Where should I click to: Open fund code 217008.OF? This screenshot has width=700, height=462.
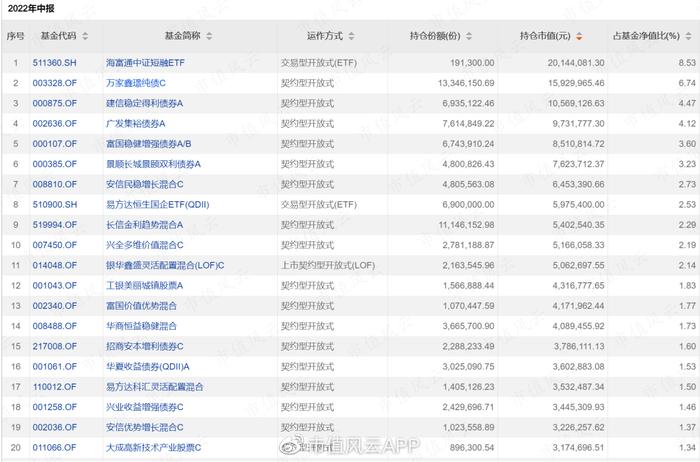coord(54,346)
